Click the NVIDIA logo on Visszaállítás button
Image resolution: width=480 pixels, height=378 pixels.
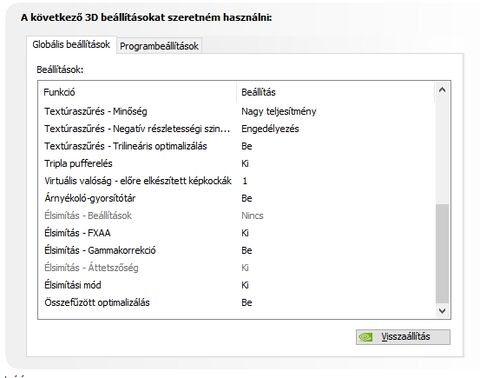coord(365,337)
